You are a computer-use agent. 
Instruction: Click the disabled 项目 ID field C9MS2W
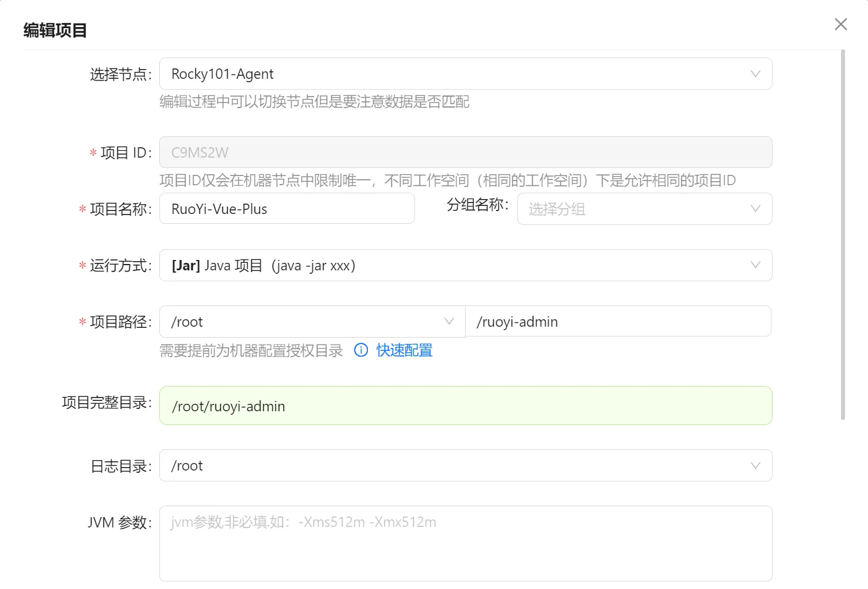pyautogui.click(x=465, y=152)
